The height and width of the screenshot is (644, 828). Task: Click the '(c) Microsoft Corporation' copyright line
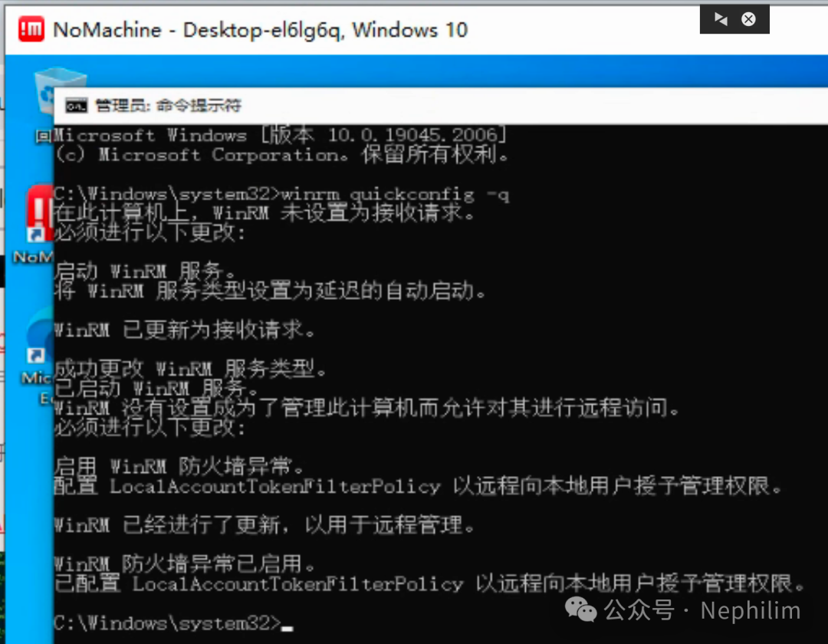click(x=282, y=155)
